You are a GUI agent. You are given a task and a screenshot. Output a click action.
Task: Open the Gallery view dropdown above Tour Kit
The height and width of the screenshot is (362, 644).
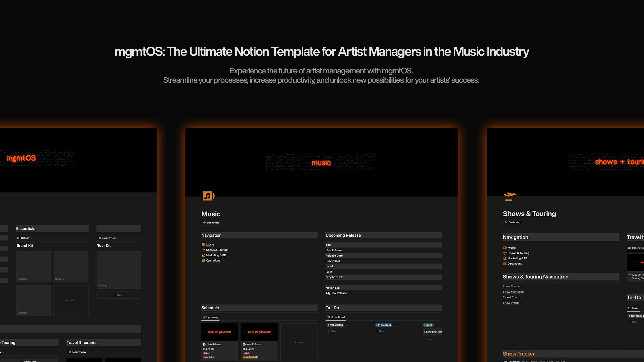[108, 238]
